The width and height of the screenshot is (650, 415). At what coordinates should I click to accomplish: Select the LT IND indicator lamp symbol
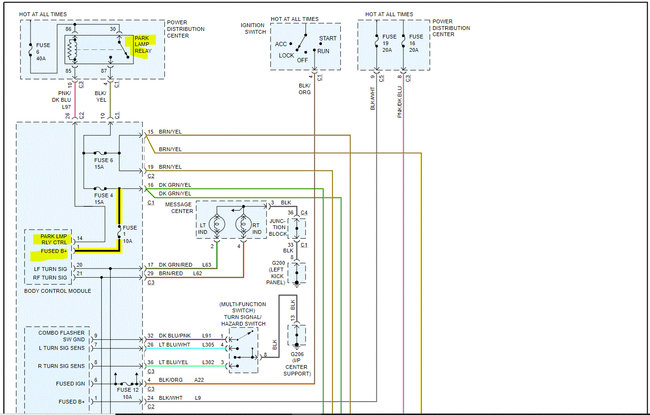[217, 224]
